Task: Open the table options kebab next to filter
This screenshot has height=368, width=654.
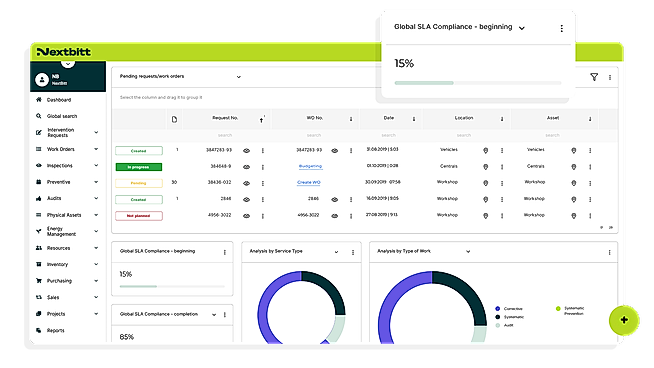Action: (x=610, y=77)
